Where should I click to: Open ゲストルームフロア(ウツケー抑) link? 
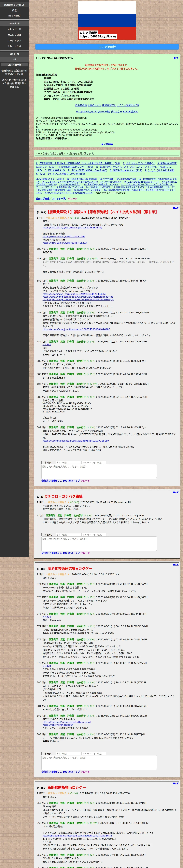(93, 112)
